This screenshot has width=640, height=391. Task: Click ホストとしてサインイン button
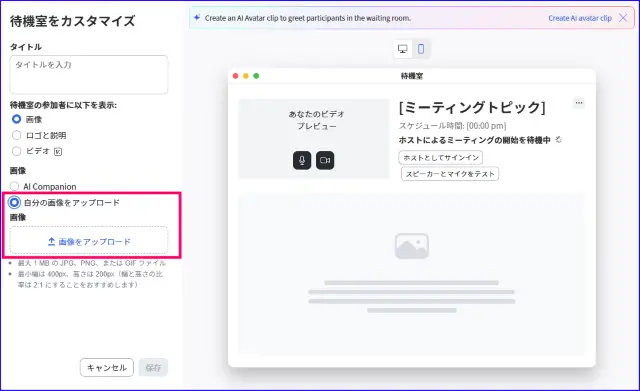pyautogui.click(x=441, y=158)
